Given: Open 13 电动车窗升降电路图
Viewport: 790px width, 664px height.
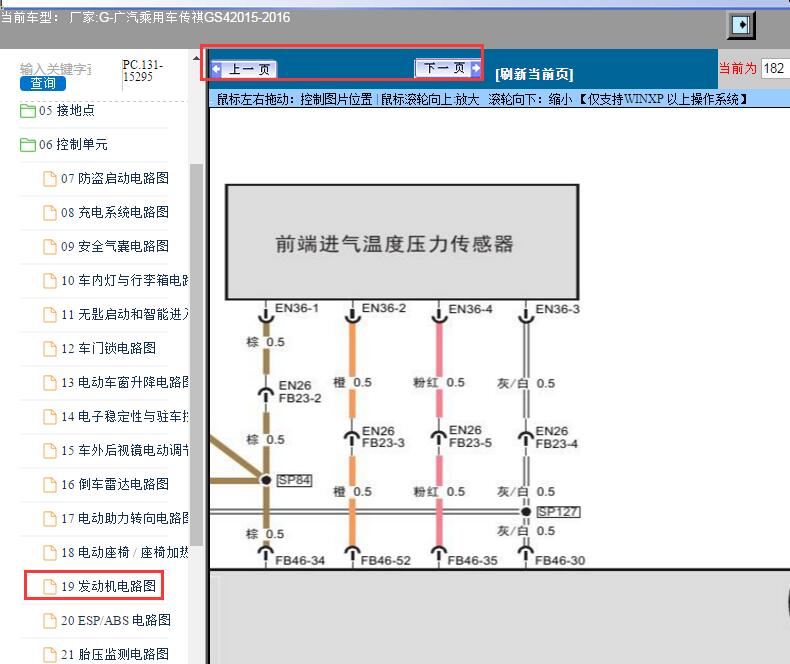Looking at the screenshot, I should point(125,383).
